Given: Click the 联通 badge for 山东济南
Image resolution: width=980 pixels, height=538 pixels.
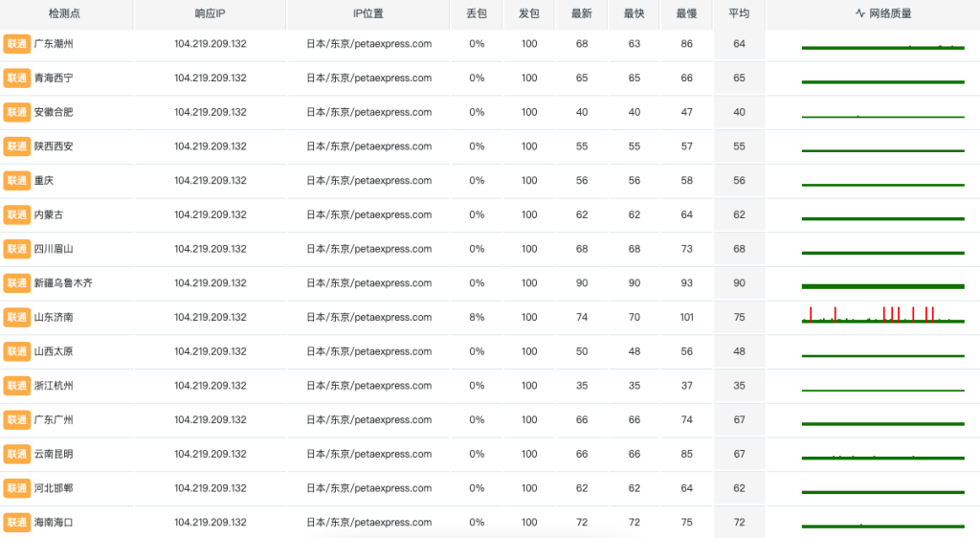Looking at the screenshot, I should 17,318.
